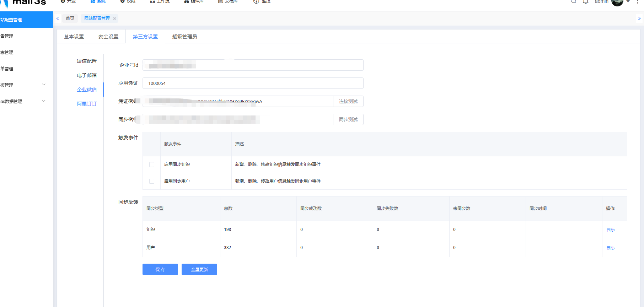The height and width of the screenshot is (307, 644).
Task: Open 站配置管理 item in left sidebar
Action: click(26, 20)
